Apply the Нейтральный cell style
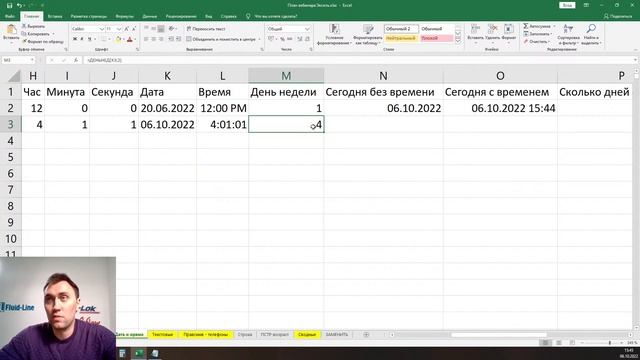The image size is (640, 360). 401,38
